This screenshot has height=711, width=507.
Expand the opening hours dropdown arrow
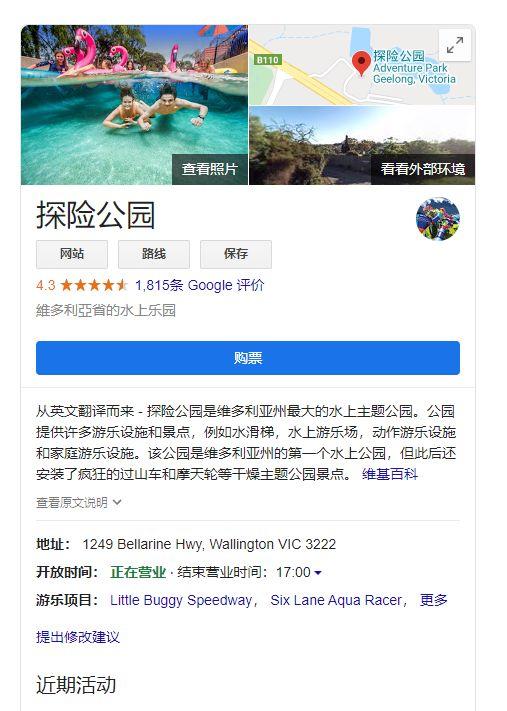(x=318, y=573)
